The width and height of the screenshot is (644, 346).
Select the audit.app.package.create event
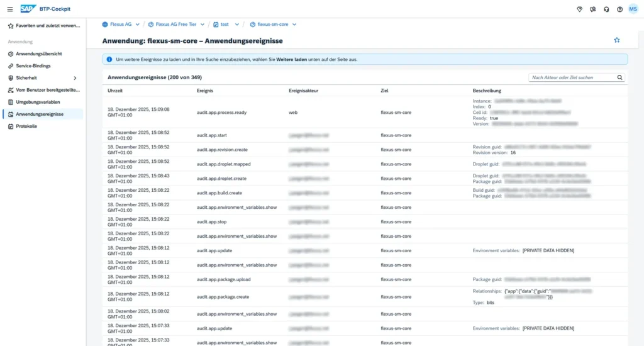(223, 297)
